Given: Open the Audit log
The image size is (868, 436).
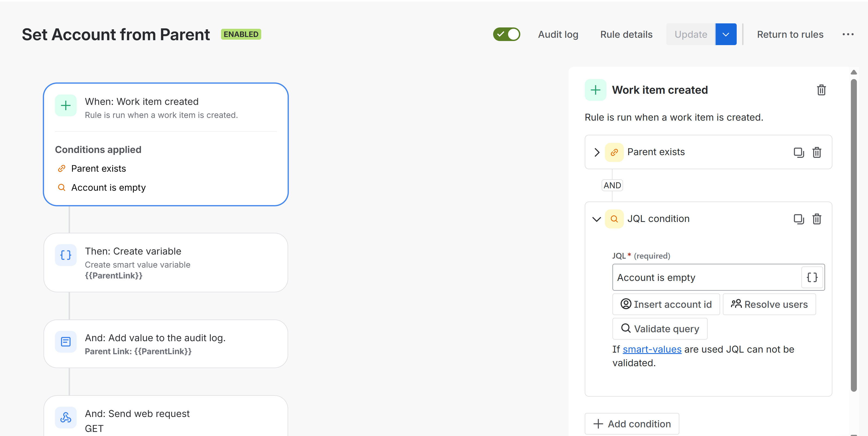Looking at the screenshot, I should 558,34.
